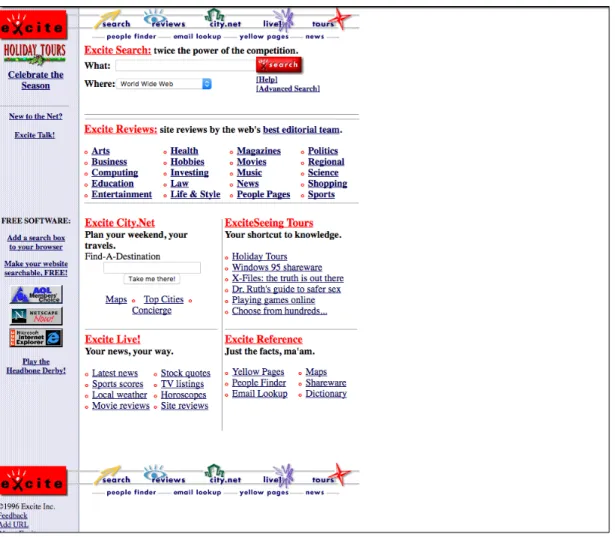Open the Concierge link
This screenshot has width=615, height=537.
click(152, 310)
